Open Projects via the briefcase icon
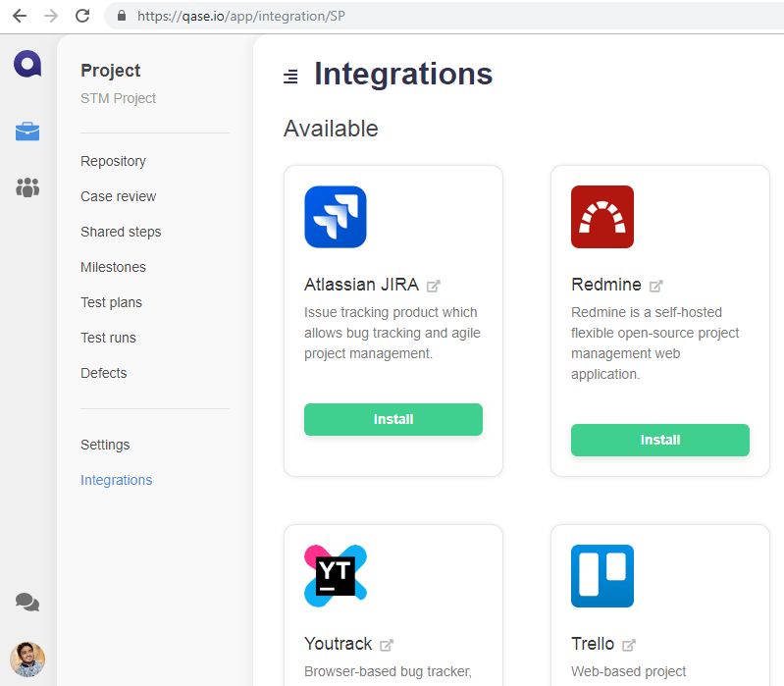 pyautogui.click(x=27, y=132)
